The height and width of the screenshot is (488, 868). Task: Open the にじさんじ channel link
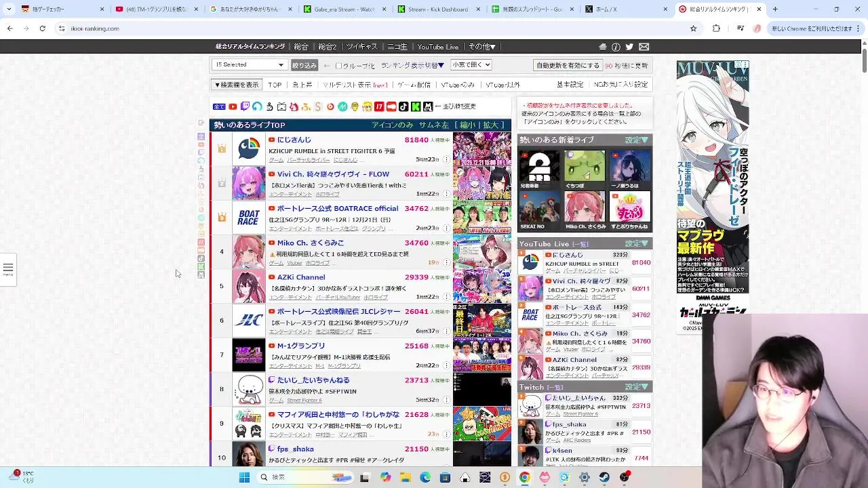(294, 140)
